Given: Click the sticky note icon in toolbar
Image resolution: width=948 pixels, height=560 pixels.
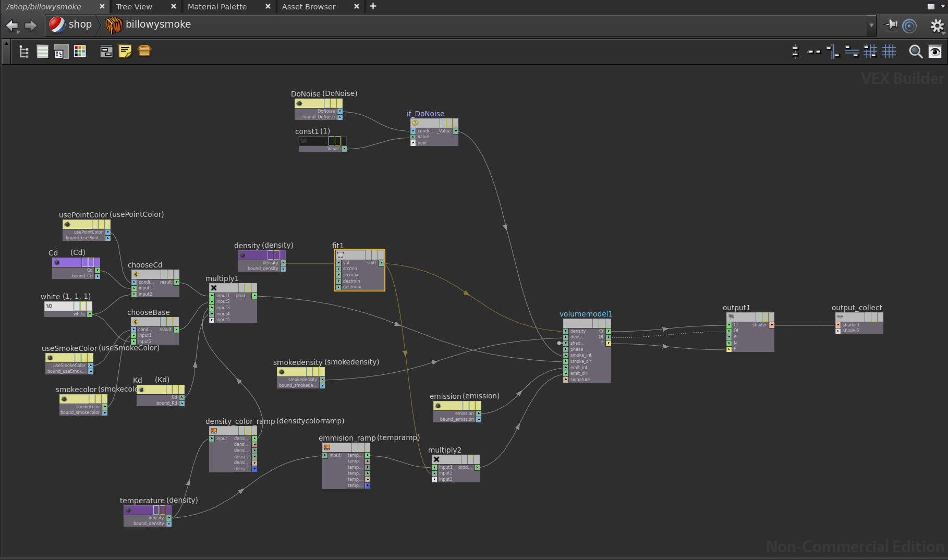Looking at the screenshot, I should pyautogui.click(x=125, y=51).
